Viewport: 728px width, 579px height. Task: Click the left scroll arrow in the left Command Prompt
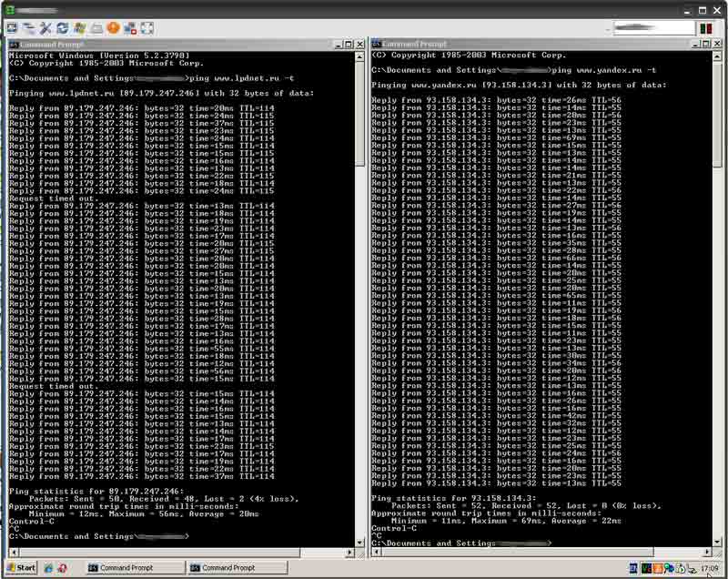tap(15, 553)
